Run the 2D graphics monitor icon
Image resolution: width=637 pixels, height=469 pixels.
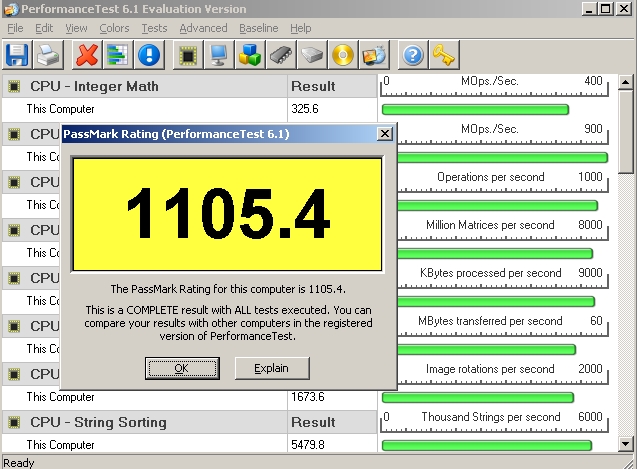point(219,55)
